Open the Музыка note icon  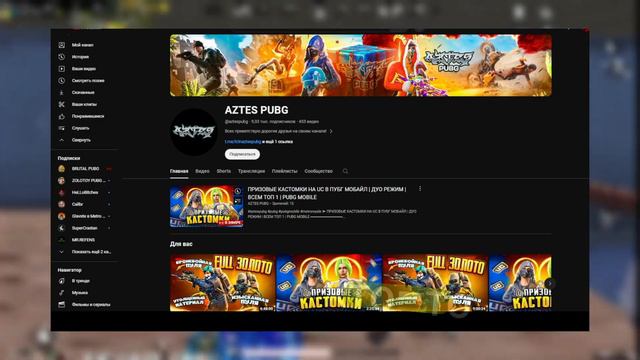(x=62, y=293)
